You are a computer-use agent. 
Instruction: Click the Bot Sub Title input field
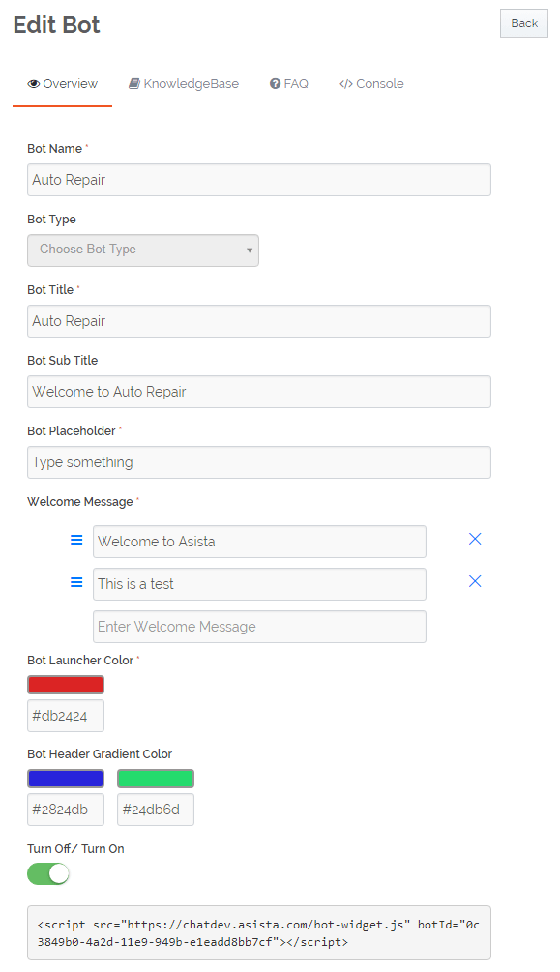click(259, 392)
